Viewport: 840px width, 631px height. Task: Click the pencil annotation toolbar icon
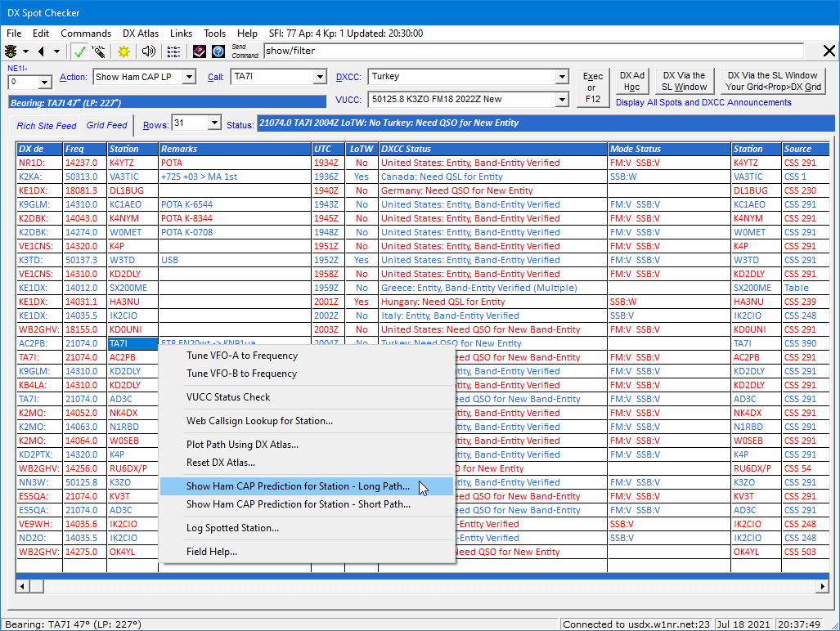(98, 51)
